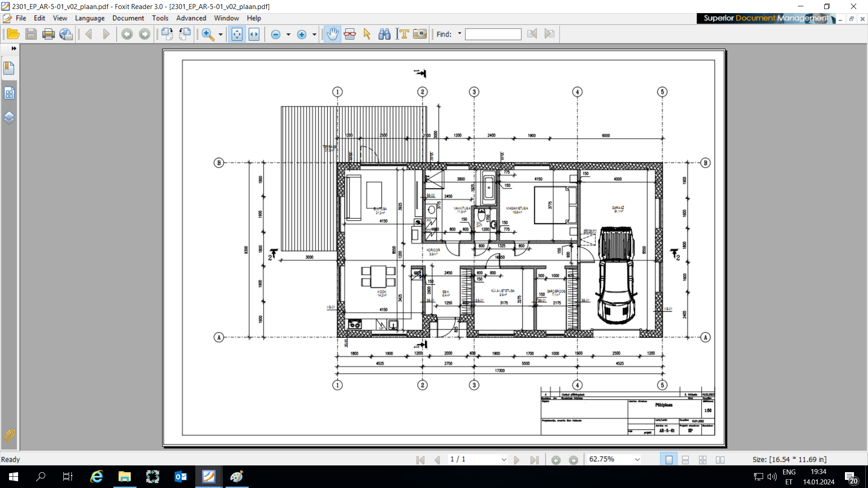Open the Layers panel in sidebar
The image size is (868, 488).
(9, 118)
